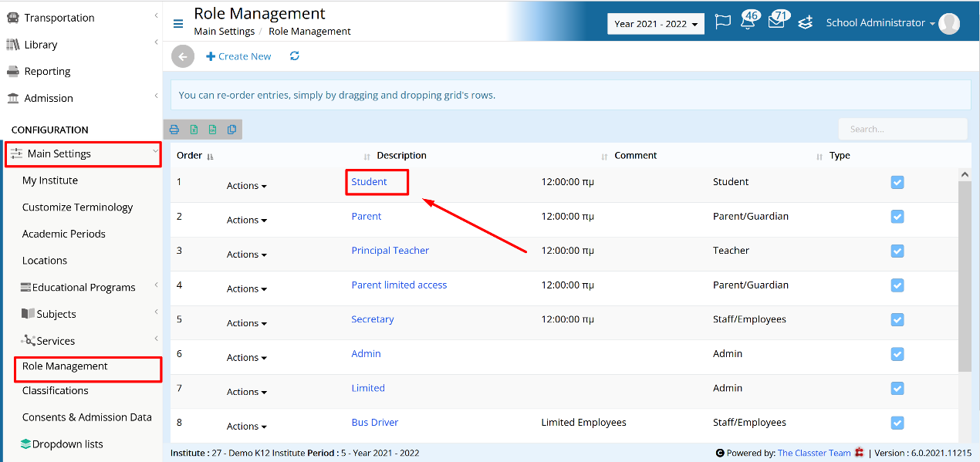
Task: Select Academic Periods in the sidebar
Action: 64,234
